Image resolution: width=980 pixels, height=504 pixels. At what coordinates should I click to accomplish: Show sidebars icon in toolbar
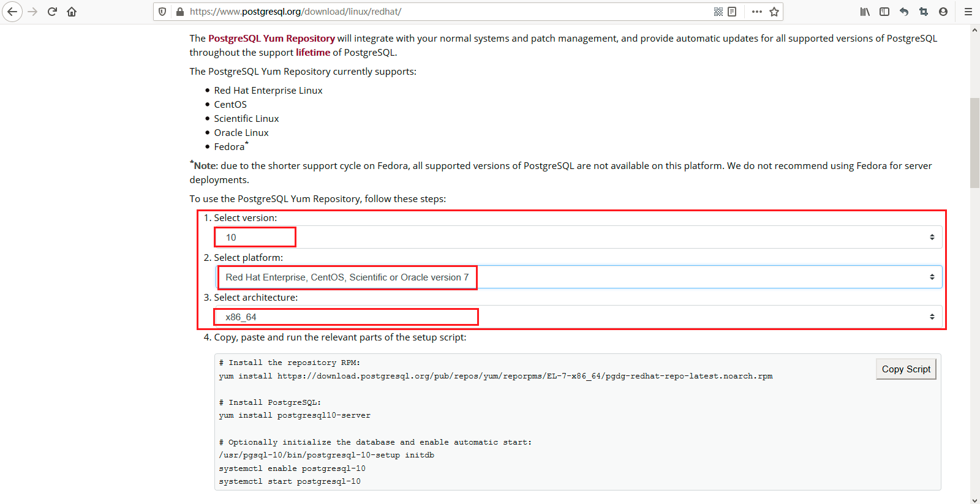point(884,12)
